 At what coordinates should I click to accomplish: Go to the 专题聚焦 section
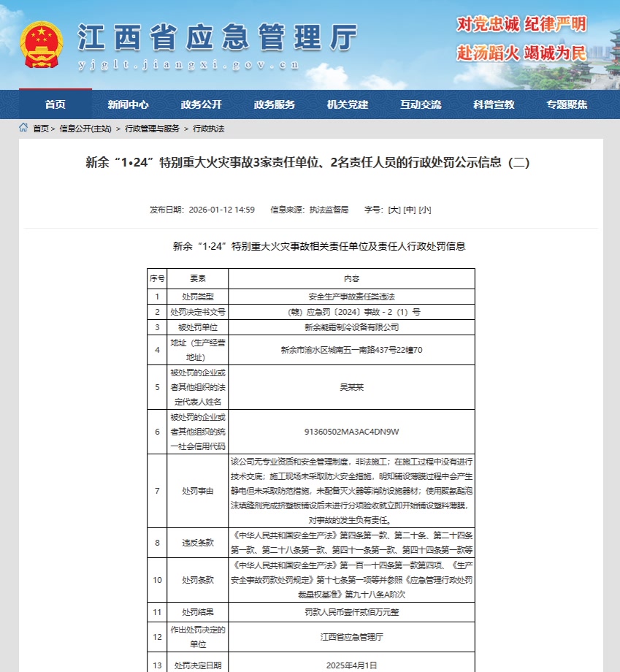pos(567,104)
